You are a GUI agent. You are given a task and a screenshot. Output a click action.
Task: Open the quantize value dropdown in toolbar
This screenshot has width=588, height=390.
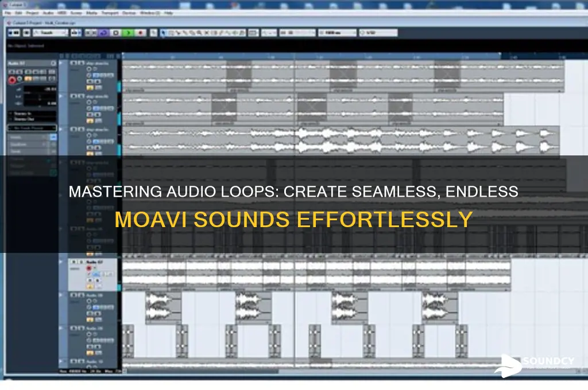pyautogui.click(x=378, y=33)
